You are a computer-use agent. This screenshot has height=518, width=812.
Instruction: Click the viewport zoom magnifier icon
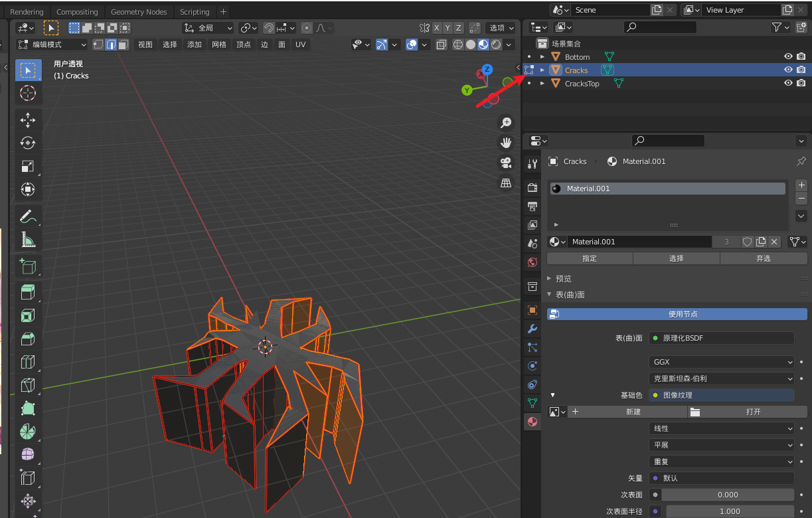coord(506,123)
